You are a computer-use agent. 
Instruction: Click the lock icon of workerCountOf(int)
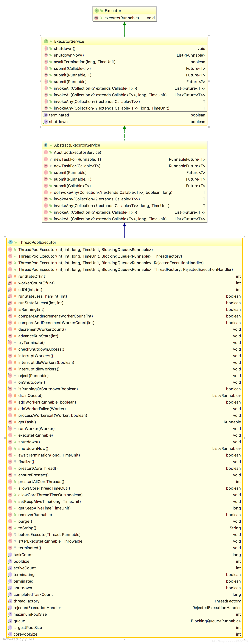click(x=15, y=283)
